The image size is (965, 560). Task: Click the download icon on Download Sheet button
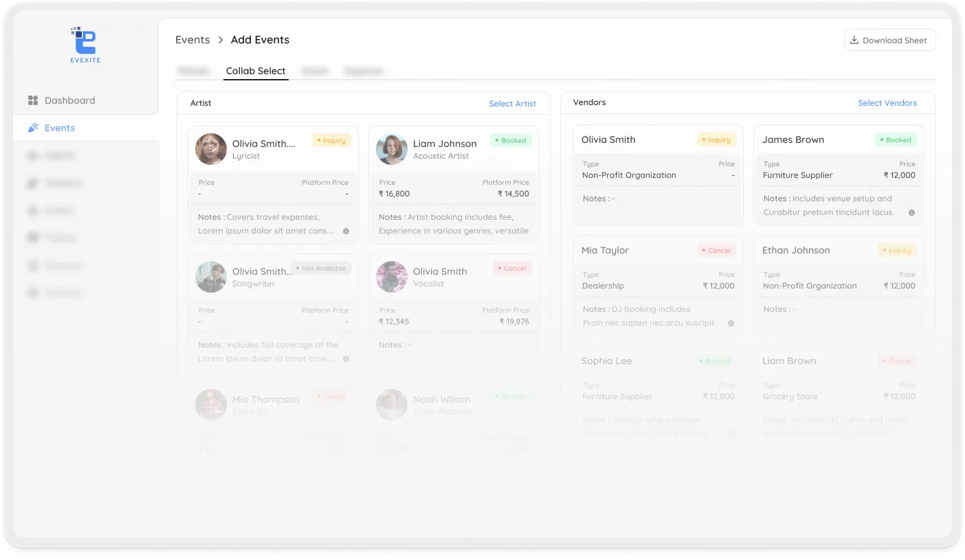pyautogui.click(x=854, y=40)
